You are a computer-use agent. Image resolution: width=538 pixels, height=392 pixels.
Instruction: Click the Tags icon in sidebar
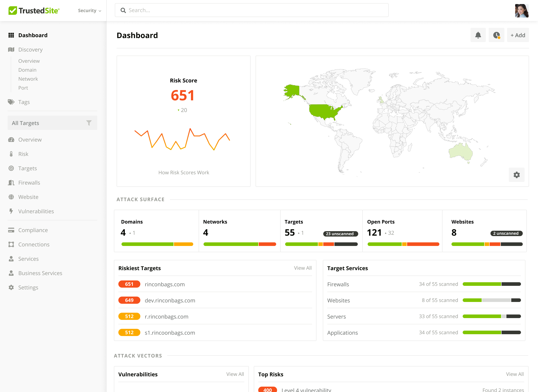[11, 102]
